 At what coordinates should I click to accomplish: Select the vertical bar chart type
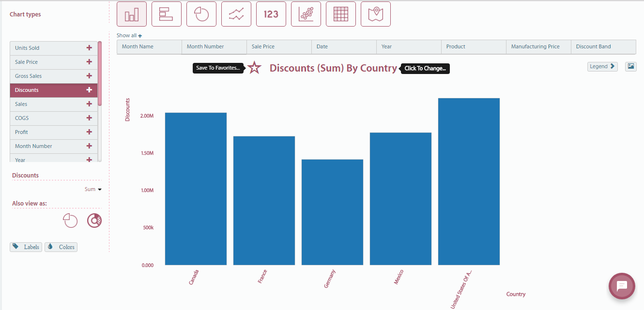point(132,14)
